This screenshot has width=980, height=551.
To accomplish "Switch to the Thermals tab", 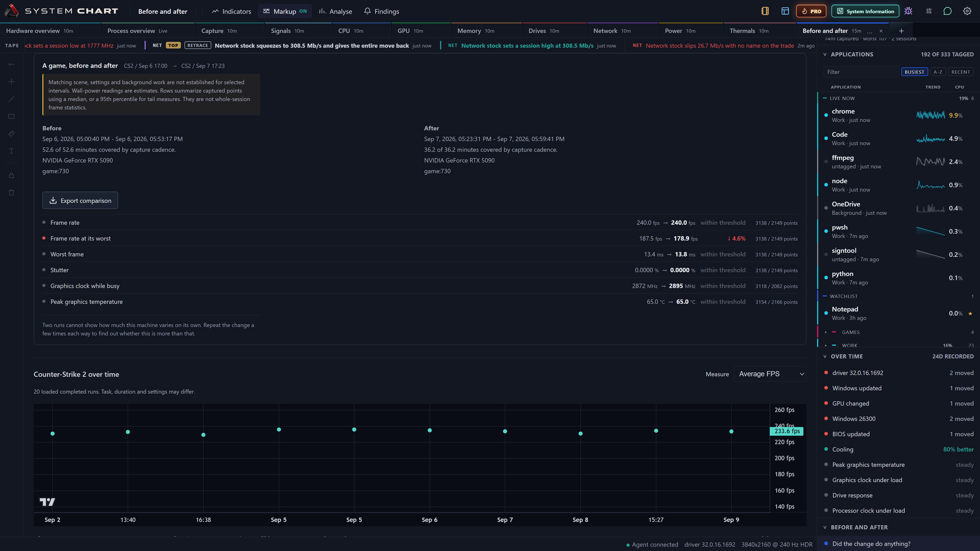I will pyautogui.click(x=759, y=31).
